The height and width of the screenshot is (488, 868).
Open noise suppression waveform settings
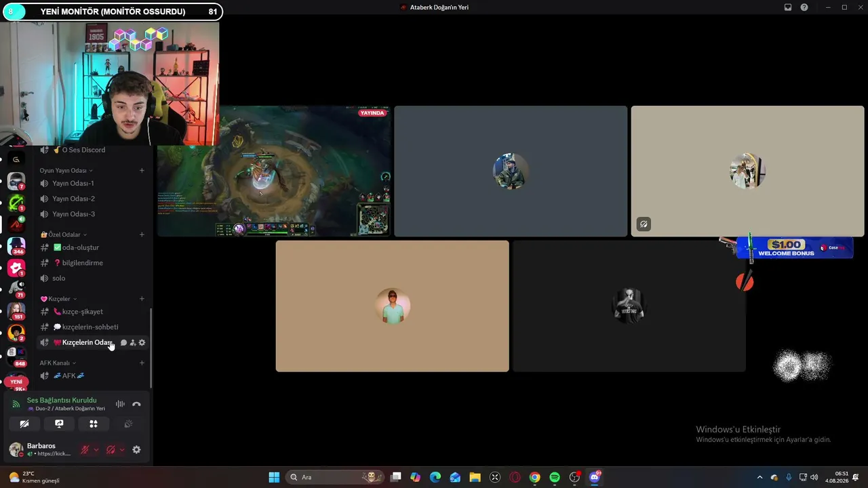click(x=120, y=404)
